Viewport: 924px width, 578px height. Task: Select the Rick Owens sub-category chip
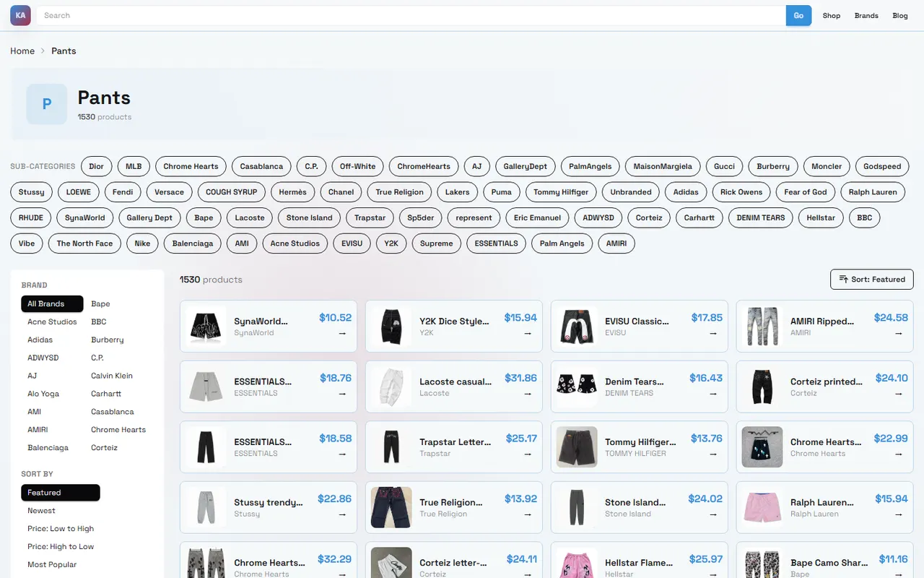(x=741, y=192)
